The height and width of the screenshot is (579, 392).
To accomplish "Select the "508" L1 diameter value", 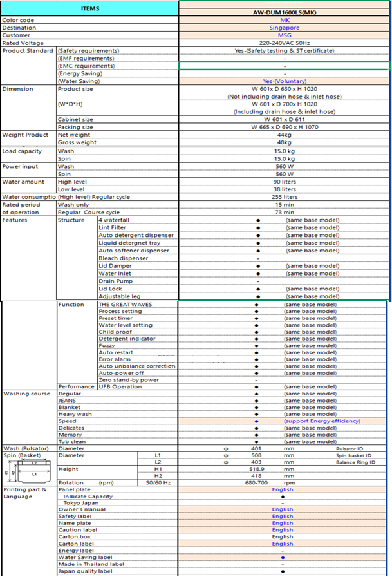I will click(x=256, y=456).
